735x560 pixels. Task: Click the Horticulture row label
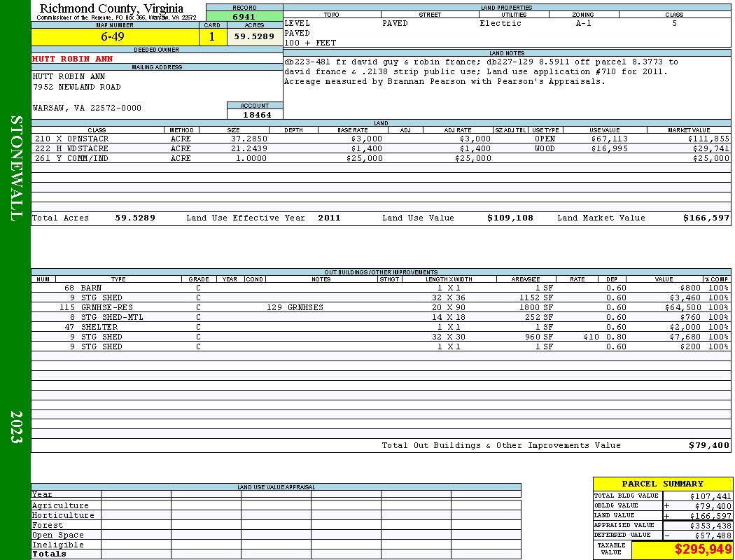tap(63, 515)
